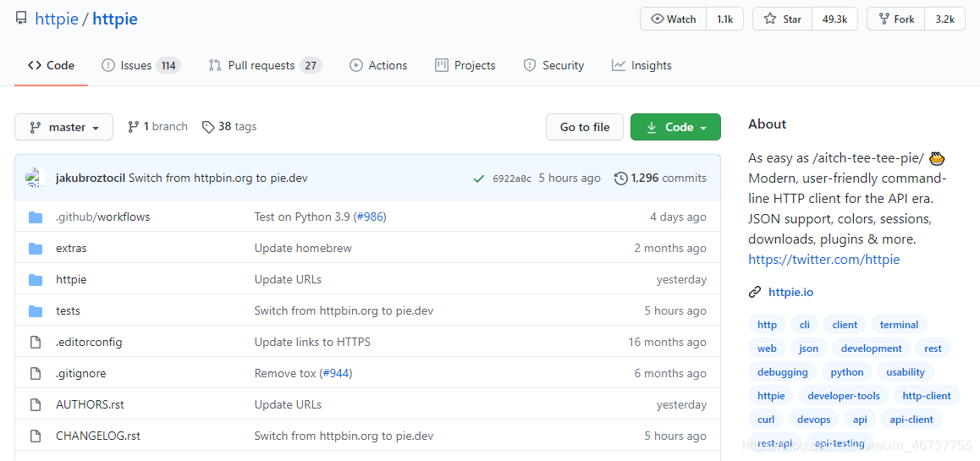Star the httpie repository

tap(782, 19)
